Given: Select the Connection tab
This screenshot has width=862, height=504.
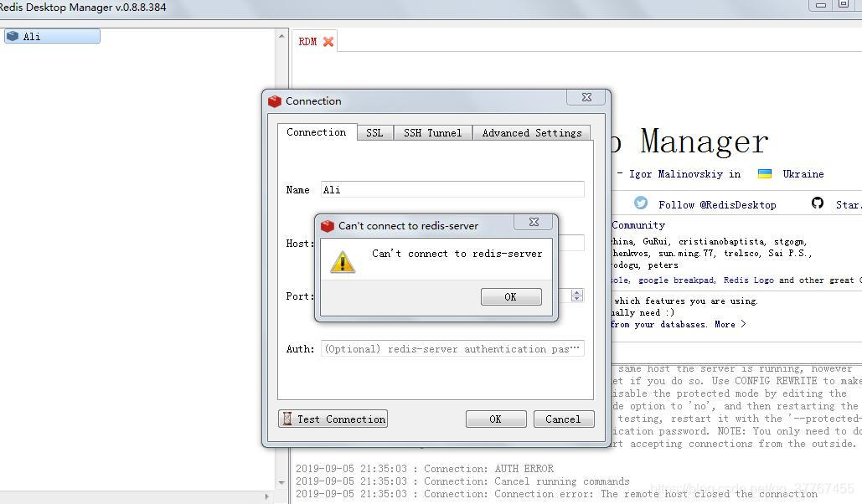Looking at the screenshot, I should (x=317, y=132).
